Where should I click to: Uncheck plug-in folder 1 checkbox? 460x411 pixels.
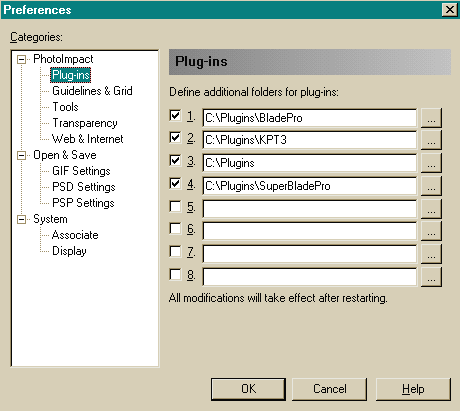pyautogui.click(x=175, y=116)
